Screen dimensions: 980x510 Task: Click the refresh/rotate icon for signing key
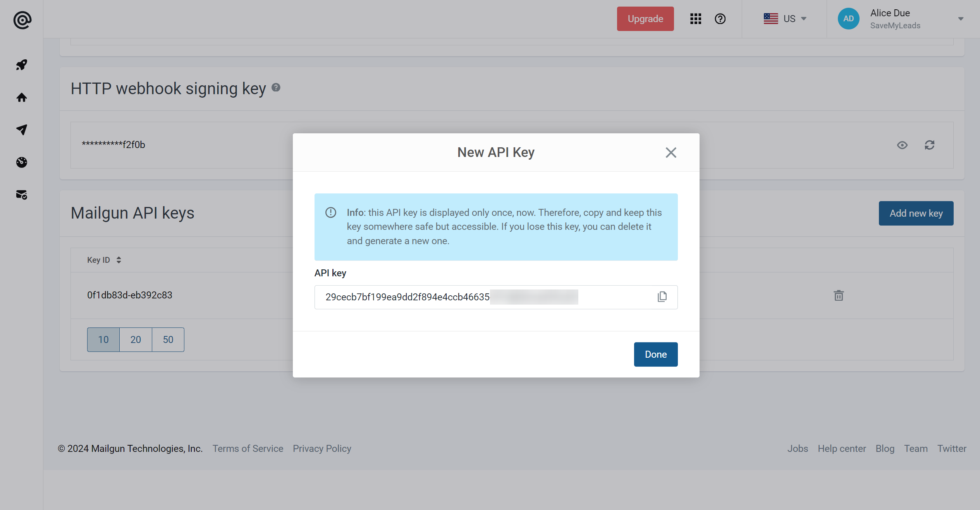(x=929, y=144)
